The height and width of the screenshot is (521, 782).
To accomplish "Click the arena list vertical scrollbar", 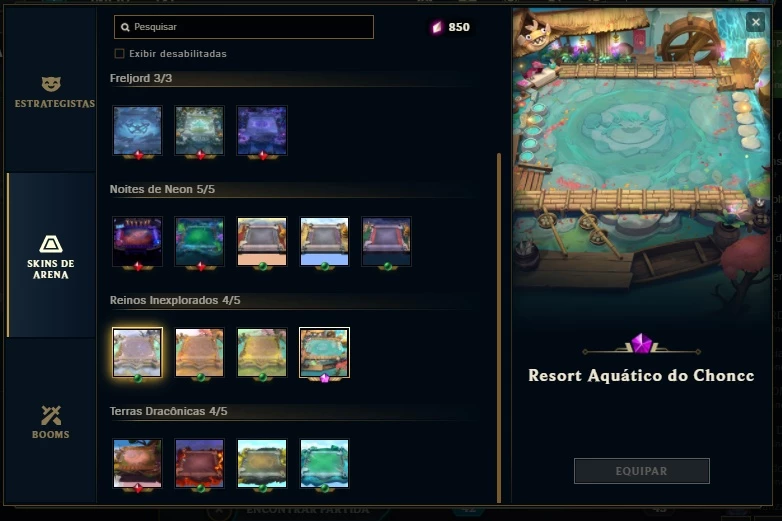I will point(499,328).
